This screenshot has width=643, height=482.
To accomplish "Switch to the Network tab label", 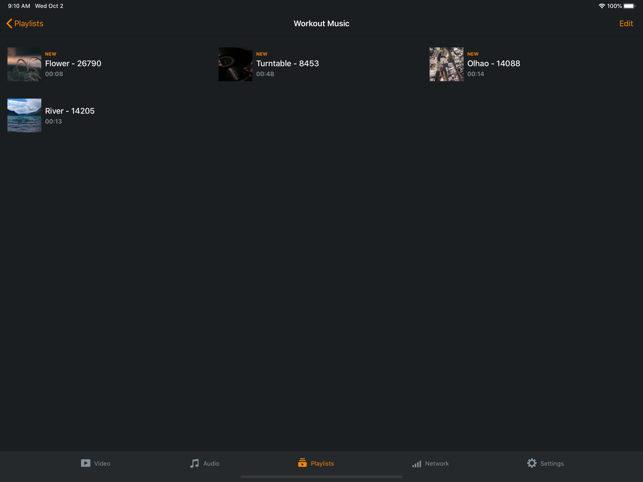I will [x=437, y=464].
